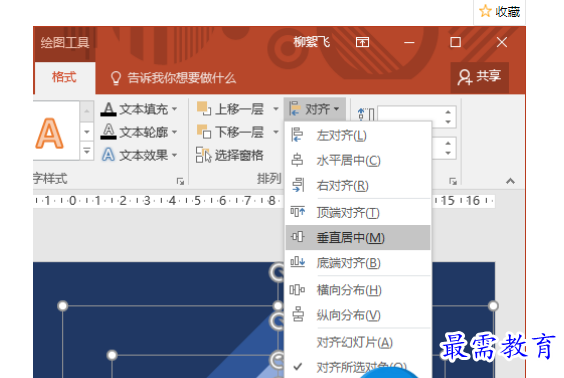Choose Align Top (顶端对齐) menu item
This screenshot has width=564, height=378.
click(358, 213)
